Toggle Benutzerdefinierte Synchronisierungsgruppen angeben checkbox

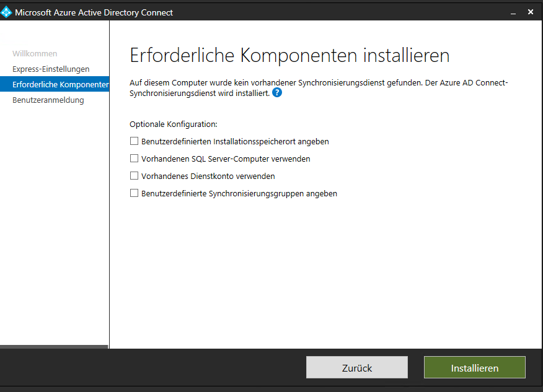tap(134, 193)
